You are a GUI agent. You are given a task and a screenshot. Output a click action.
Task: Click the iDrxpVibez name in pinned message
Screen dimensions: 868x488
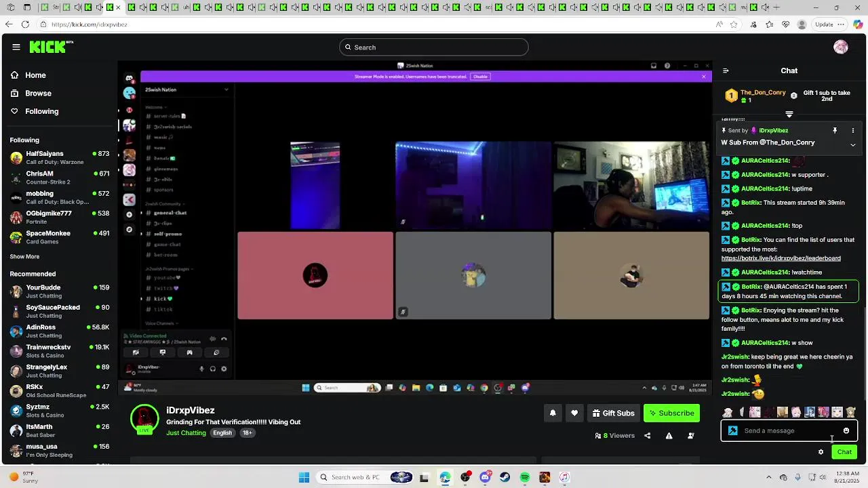[x=774, y=130]
